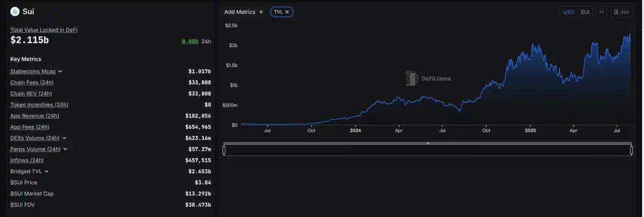This screenshot has width=644, height=217.
Task: Expand the Bridged TVL row
Action: (x=47, y=172)
